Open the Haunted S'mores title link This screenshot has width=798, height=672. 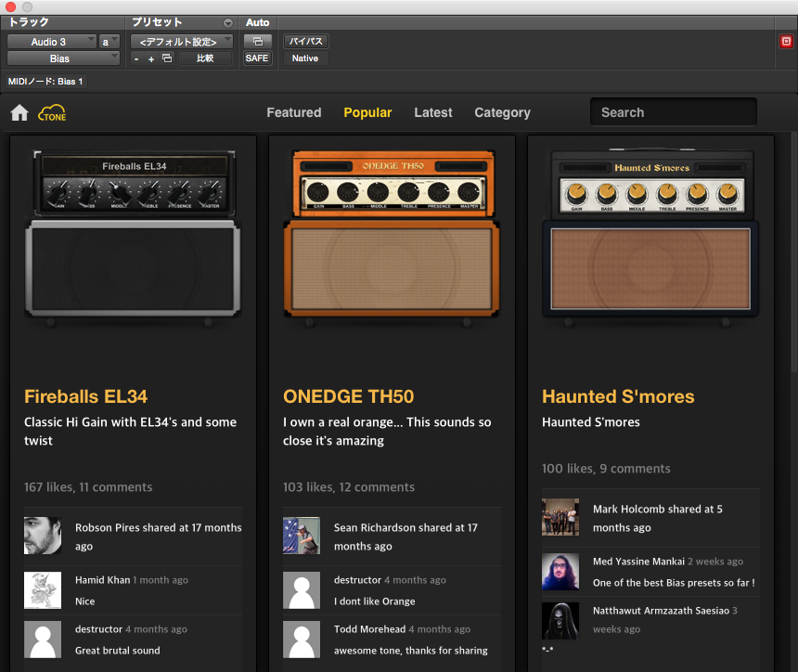click(x=618, y=396)
